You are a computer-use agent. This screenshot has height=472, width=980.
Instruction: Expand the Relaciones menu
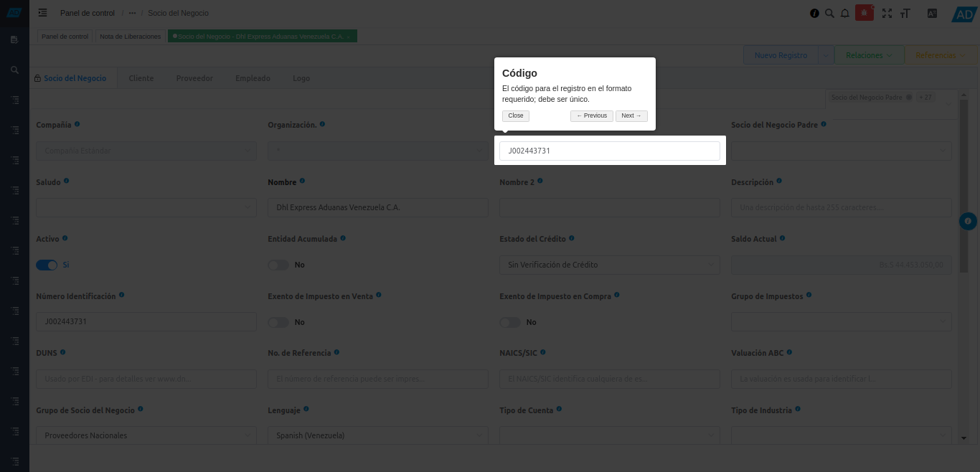pos(869,55)
